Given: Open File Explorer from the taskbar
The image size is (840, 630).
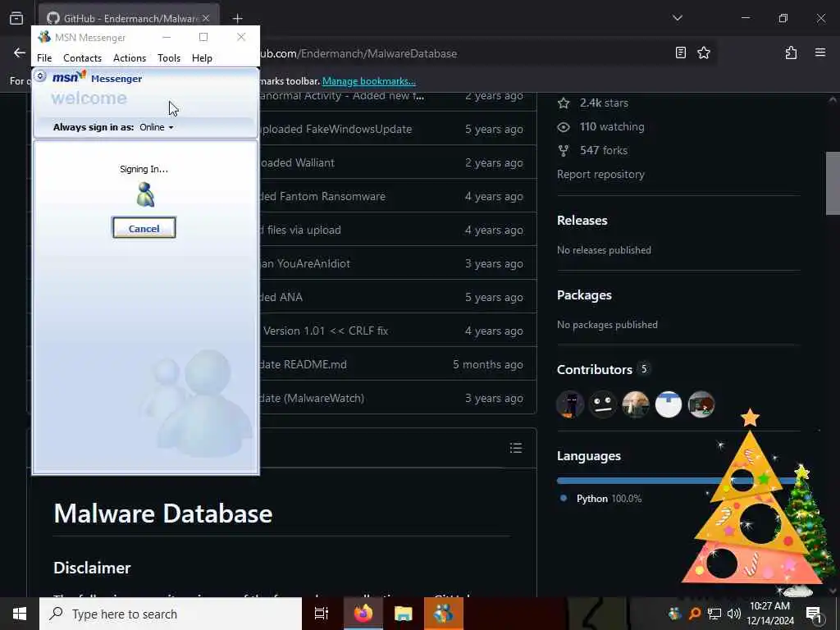Looking at the screenshot, I should click(404, 614).
